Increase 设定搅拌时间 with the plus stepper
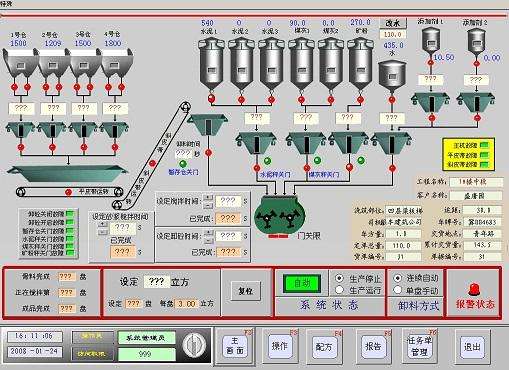 [208, 198]
